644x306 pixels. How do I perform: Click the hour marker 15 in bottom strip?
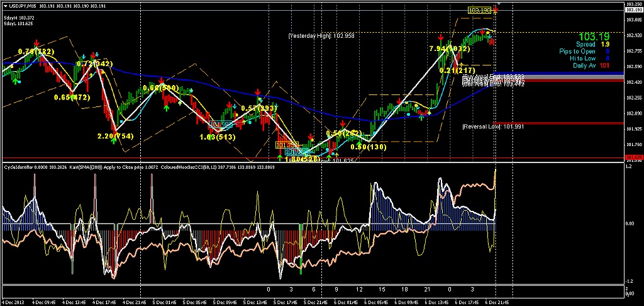[382, 290]
